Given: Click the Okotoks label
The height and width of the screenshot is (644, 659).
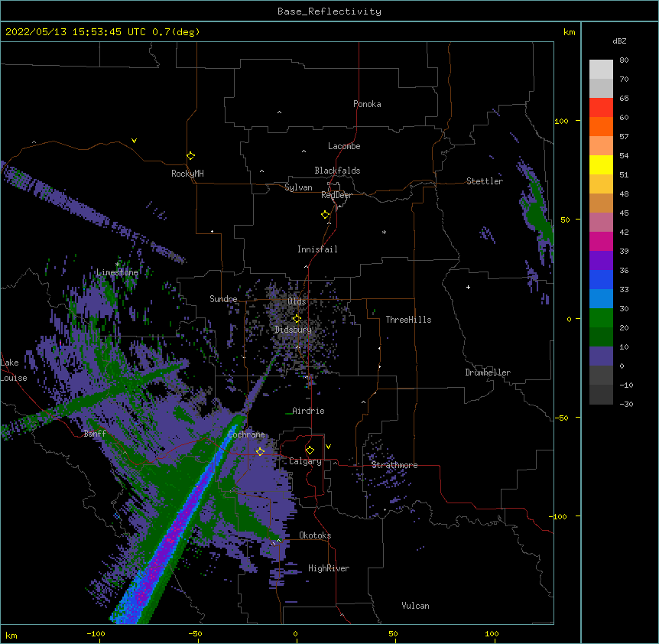Looking at the screenshot, I should 315,535.
